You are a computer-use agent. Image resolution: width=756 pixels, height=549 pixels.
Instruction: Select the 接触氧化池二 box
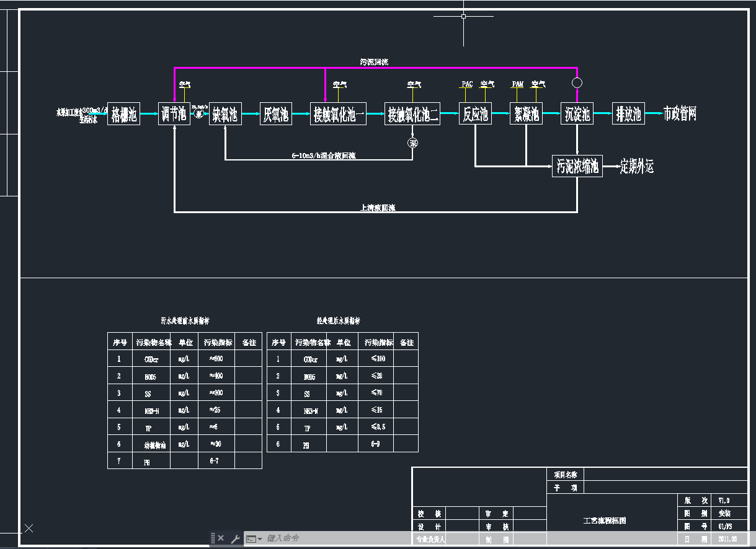click(x=412, y=113)
